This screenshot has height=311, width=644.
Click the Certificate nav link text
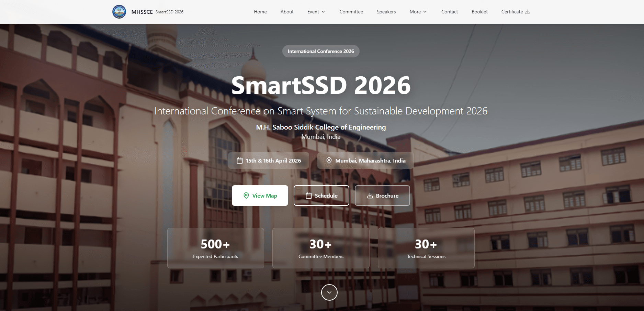(512, 12)
